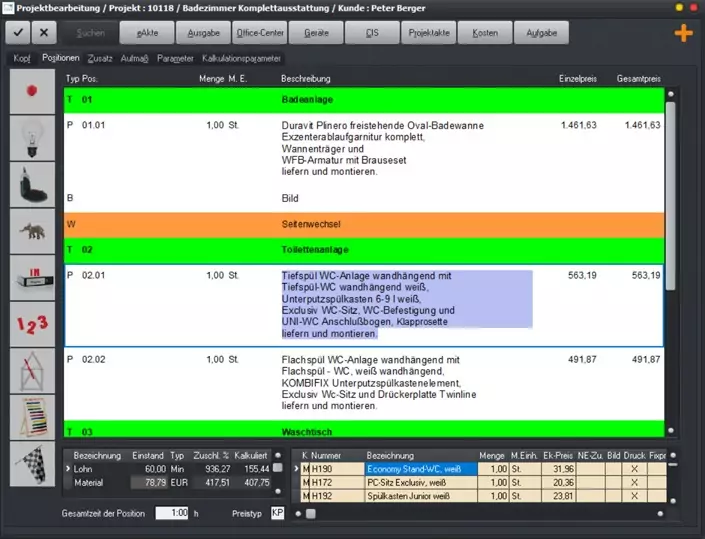This screenshot has height=539, width=705.
Task: Click the Beschreibung column header
Action: [x=306, y=79]
